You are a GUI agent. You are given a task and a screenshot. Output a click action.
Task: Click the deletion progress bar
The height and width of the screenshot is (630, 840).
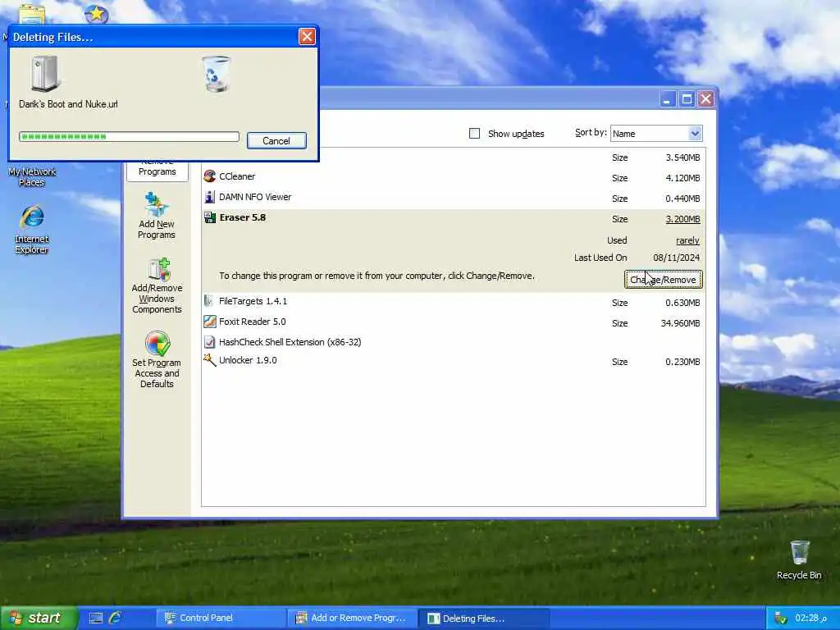(129, 137)
